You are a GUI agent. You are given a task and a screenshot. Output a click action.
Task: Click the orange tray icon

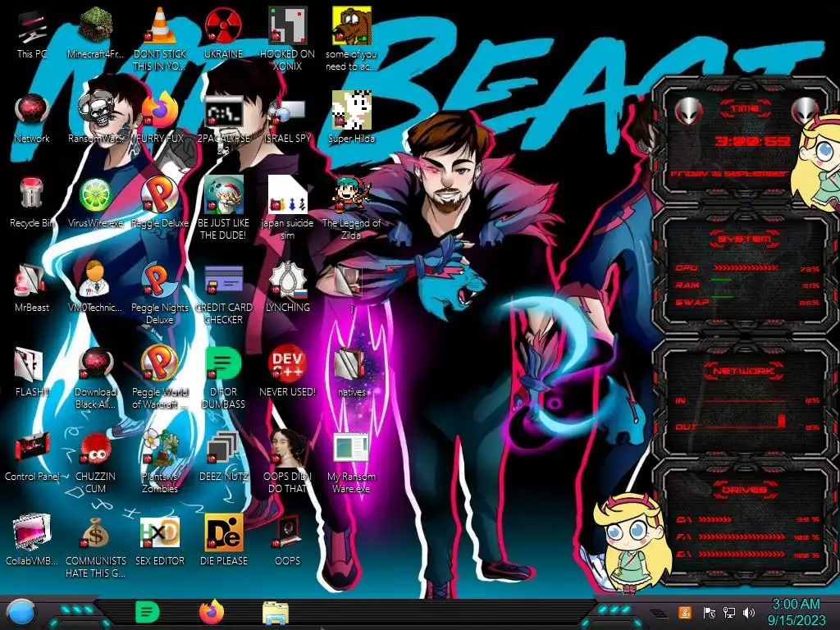[685, 612]
